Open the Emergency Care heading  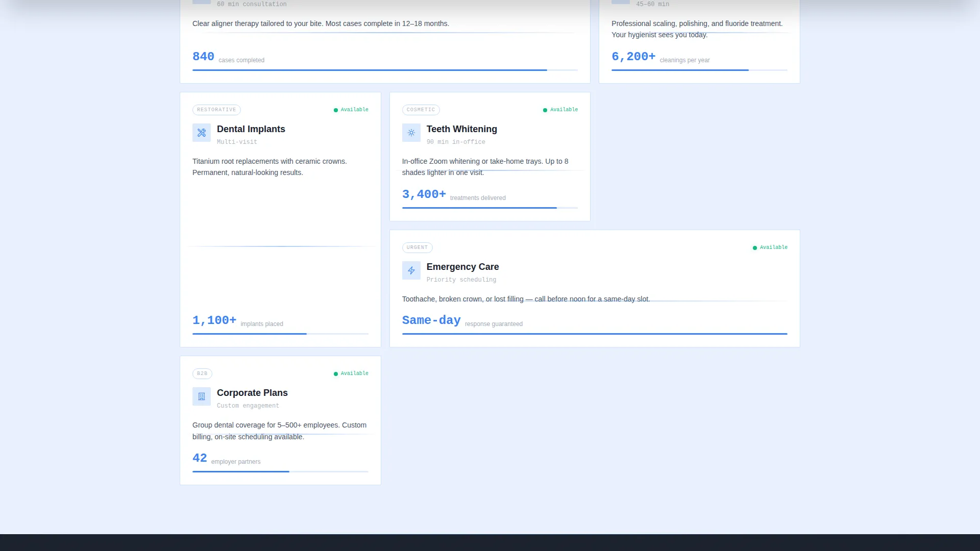click(x=463, y=267)
